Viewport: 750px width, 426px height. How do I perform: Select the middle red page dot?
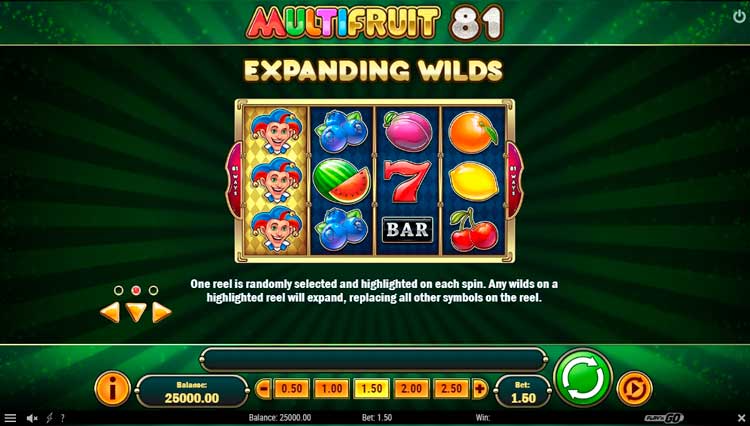[x=136, y=290]
